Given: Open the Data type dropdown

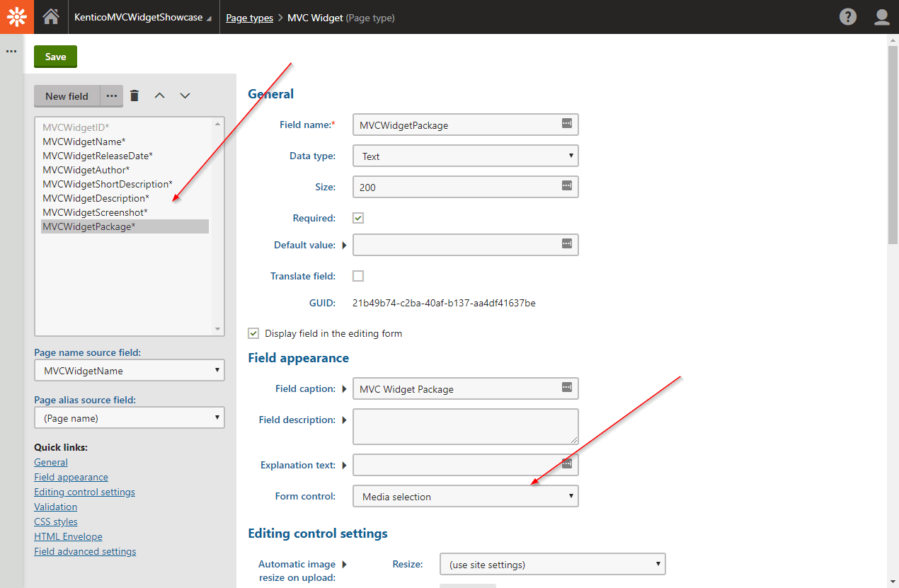Looking at the screenshot, I should click(x=465, y=156).
